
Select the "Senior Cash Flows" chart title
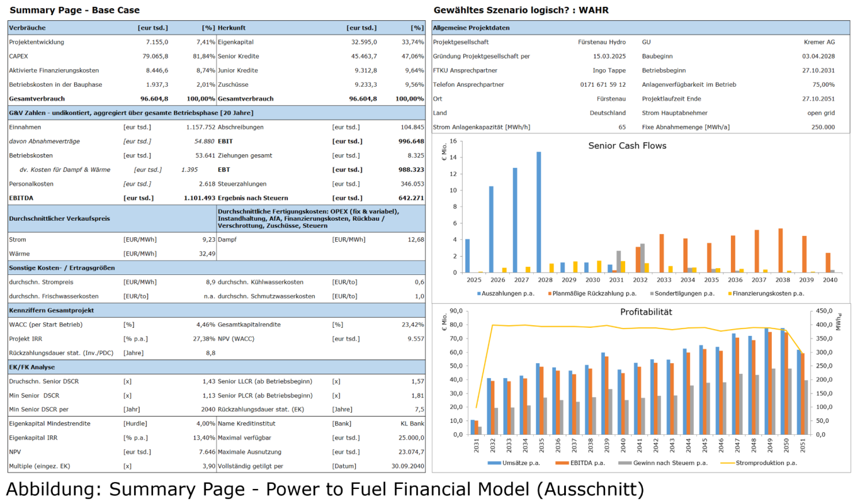[x=627, y=145]
